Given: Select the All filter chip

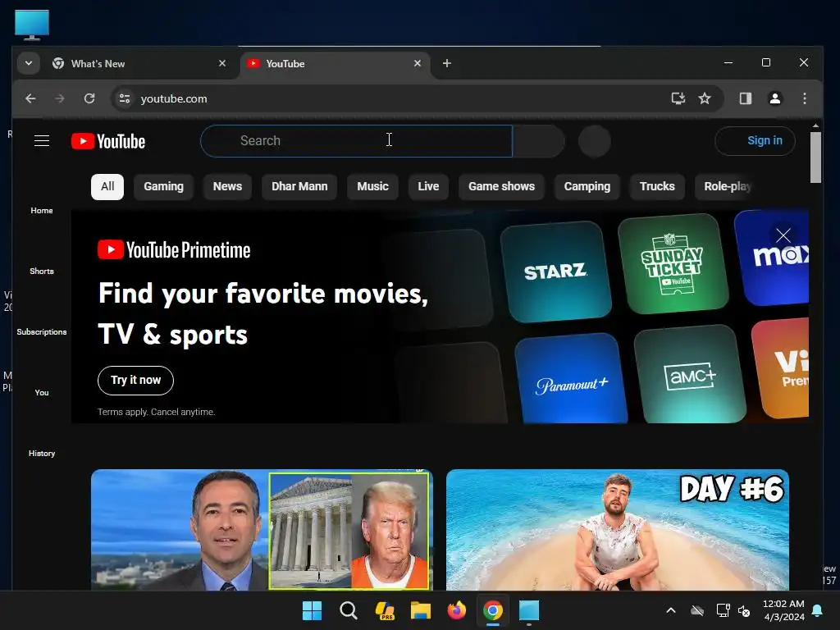Looking at the screenshot, I should (x=107, y=186).
